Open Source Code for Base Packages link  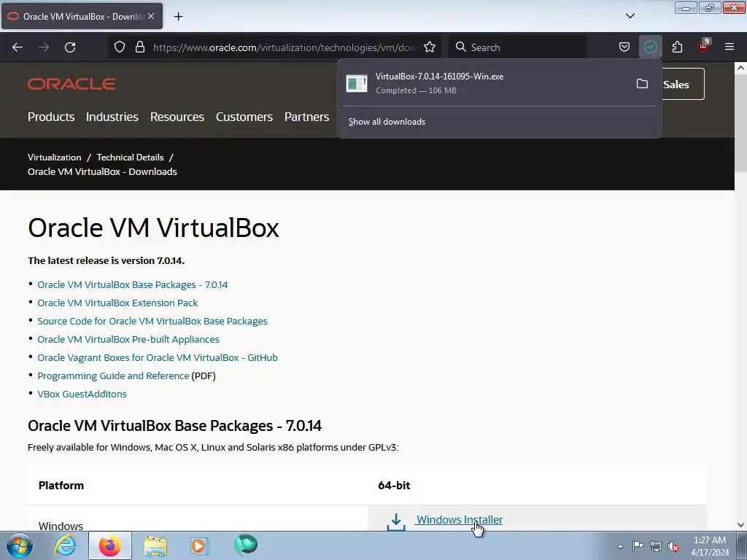[x=152, y=321]
